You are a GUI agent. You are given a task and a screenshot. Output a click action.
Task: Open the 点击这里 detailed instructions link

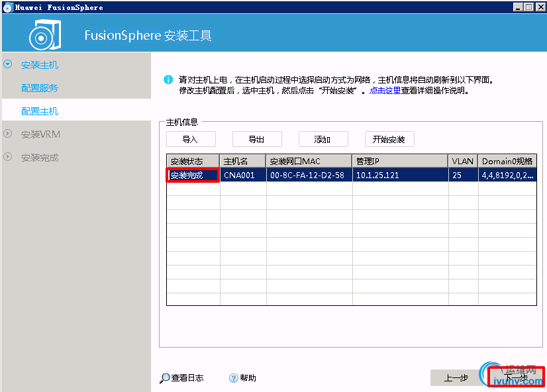coord(385,91)
